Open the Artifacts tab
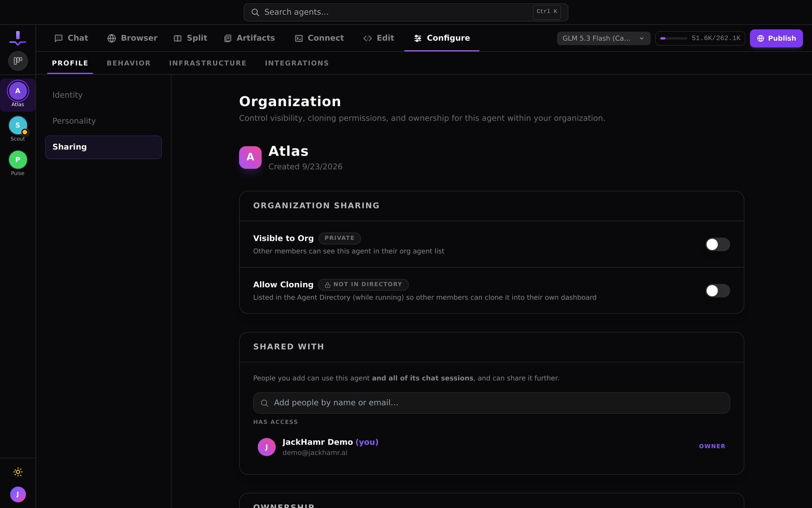The height and width of the screenshot is (508, 812). (250, 38)
